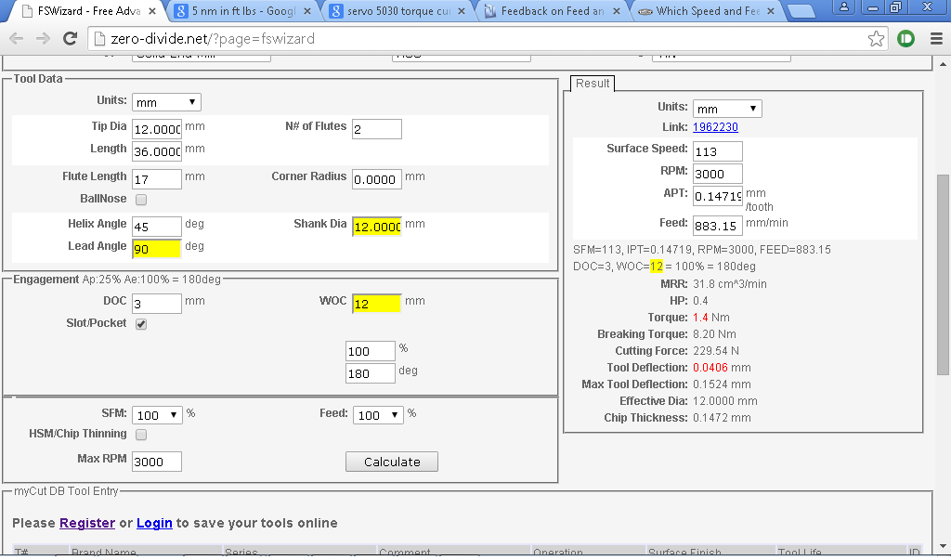
Task: Open Tool Data Units dropdown
Action: point(166,102)
